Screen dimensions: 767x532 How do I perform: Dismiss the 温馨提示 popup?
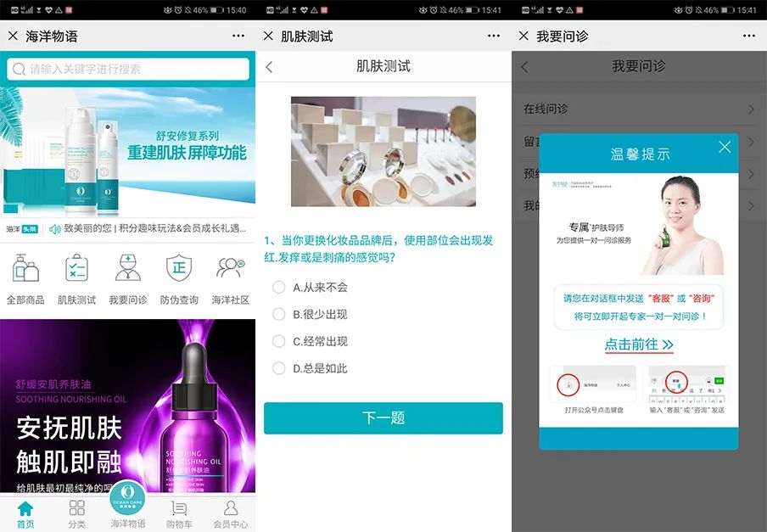click(725, 146)
